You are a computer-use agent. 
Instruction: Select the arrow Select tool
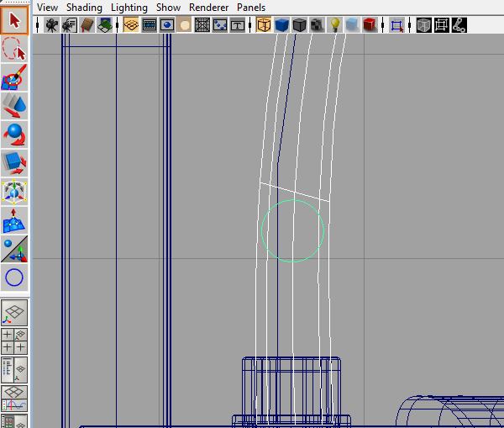[x=14, y=20]
